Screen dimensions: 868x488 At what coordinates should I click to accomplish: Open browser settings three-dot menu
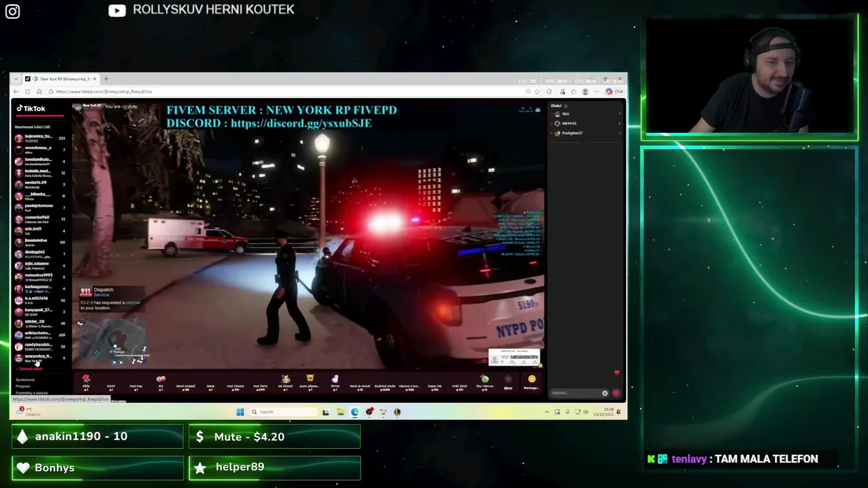pos(597,91)
